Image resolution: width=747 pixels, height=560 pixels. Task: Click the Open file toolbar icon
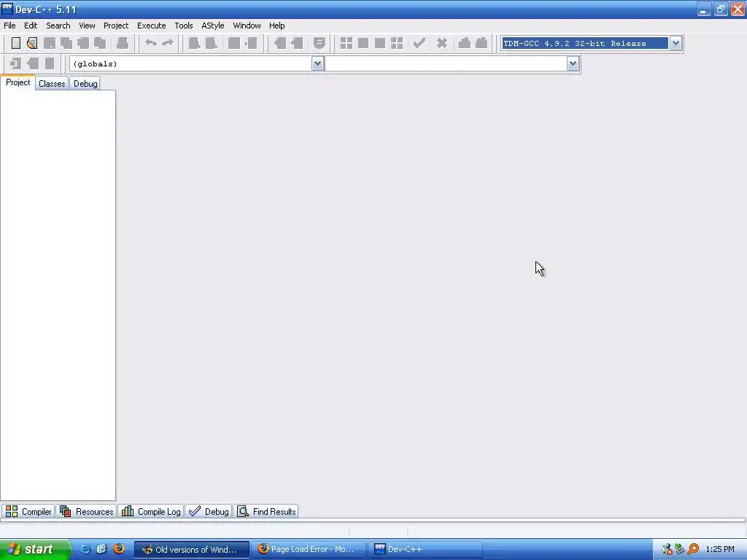click(32, 43)
